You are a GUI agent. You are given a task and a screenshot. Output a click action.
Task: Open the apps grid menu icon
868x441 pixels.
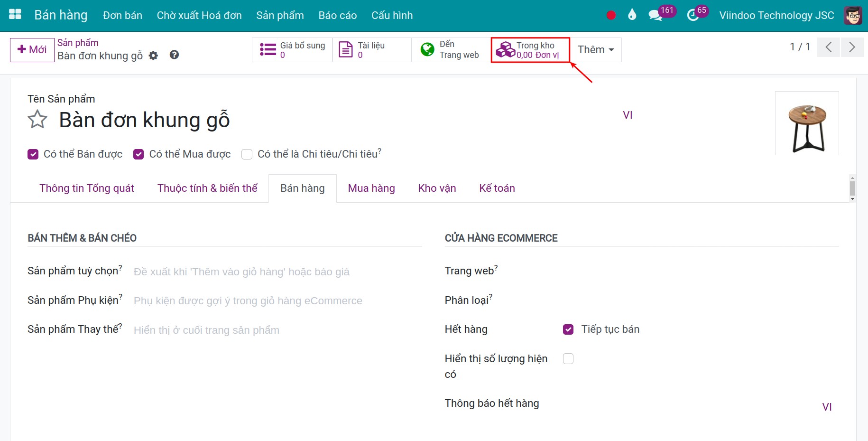[x=15, y=15]
